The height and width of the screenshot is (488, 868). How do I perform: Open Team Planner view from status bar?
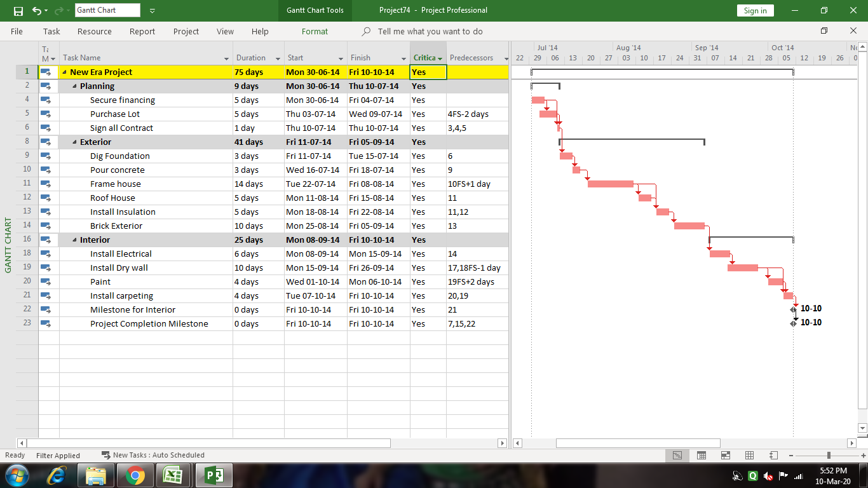click(726, 455)
